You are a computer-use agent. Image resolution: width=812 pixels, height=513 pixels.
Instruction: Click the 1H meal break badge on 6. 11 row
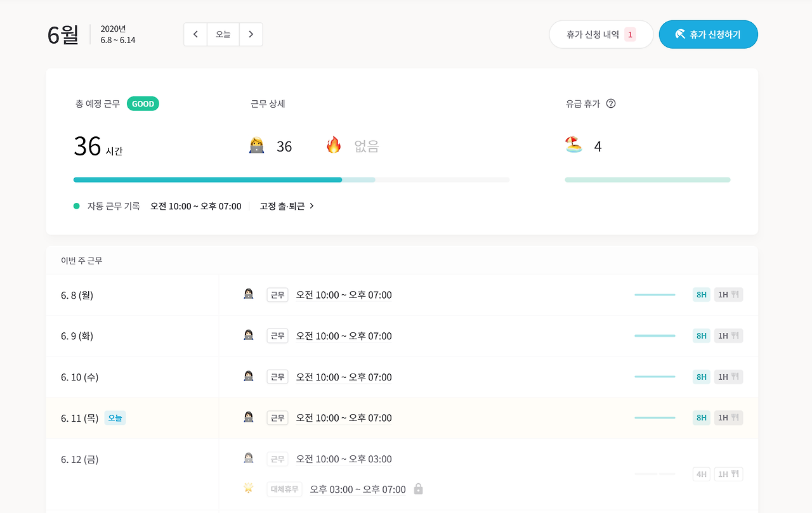coord(728,418)
